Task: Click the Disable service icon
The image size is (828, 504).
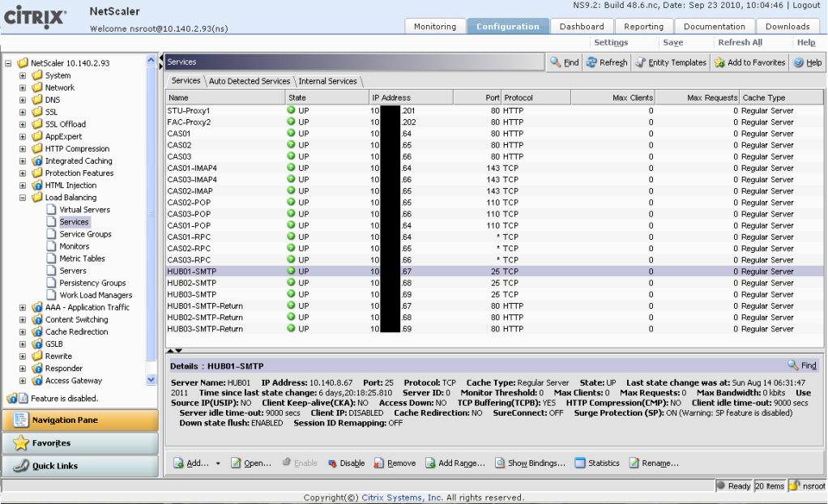Action: coord(332,463)
